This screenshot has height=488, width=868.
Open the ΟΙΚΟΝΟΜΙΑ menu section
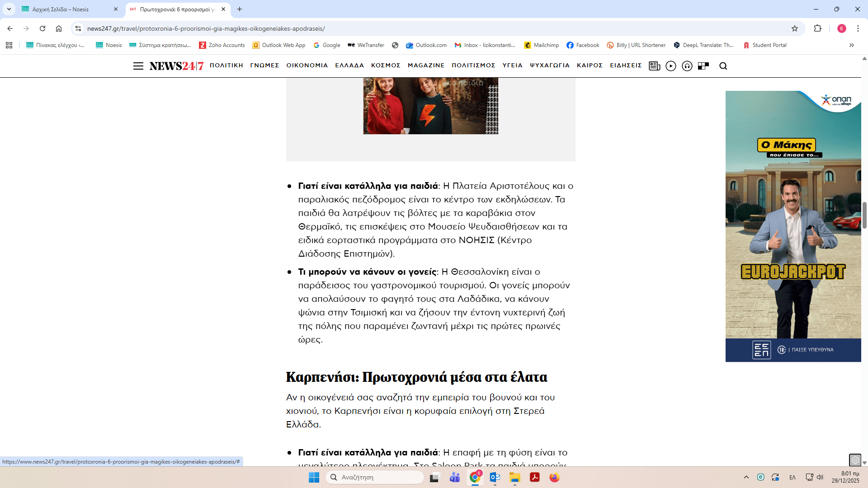[x=307, y=66]
